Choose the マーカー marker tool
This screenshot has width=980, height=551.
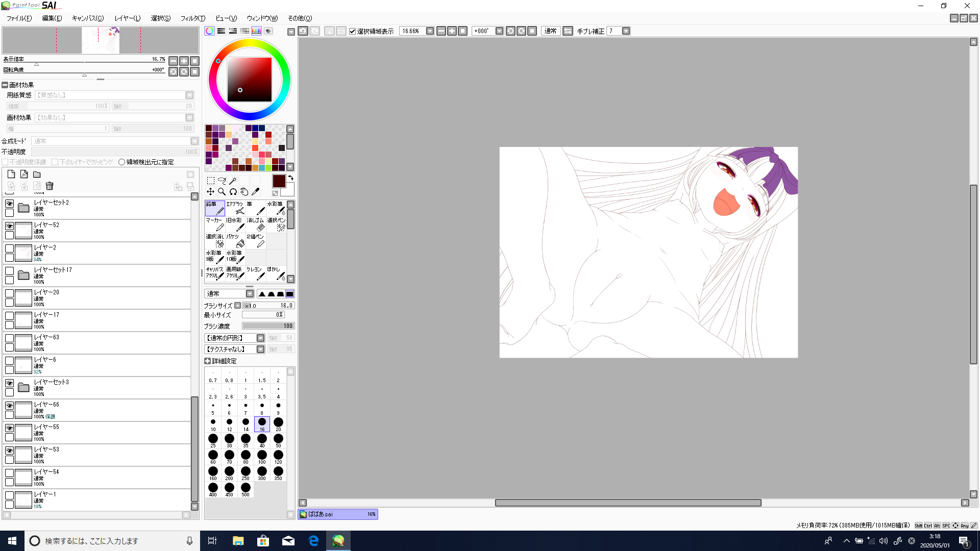click(x=215, y=224)
